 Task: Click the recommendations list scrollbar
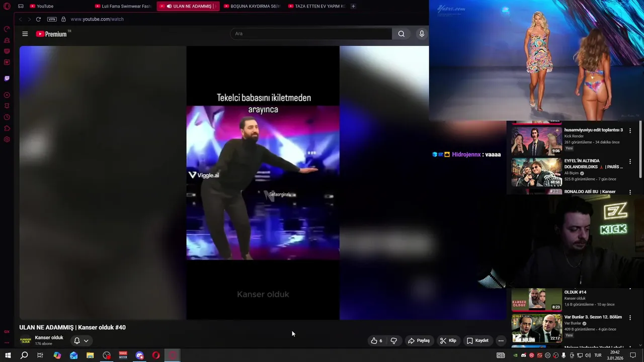(640, 149)
